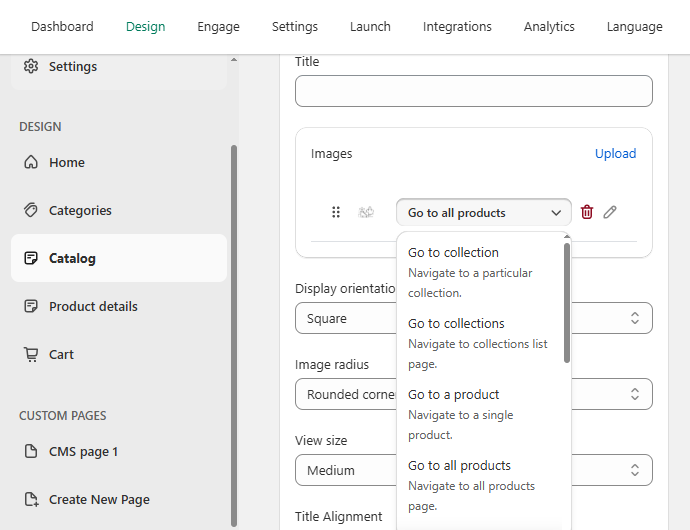Click the Settings gear icon in sidebar
The image size is (690, 530).
tap(31, 66)
